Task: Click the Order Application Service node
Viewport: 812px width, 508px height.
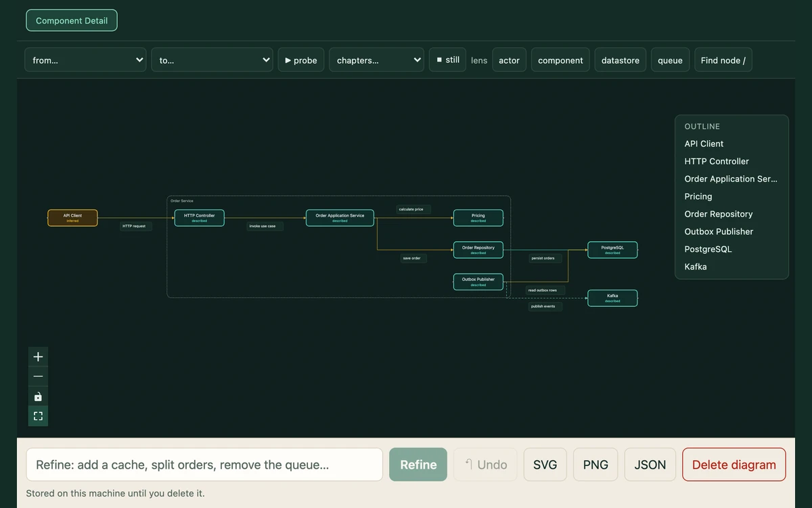Action: (340, 218)
